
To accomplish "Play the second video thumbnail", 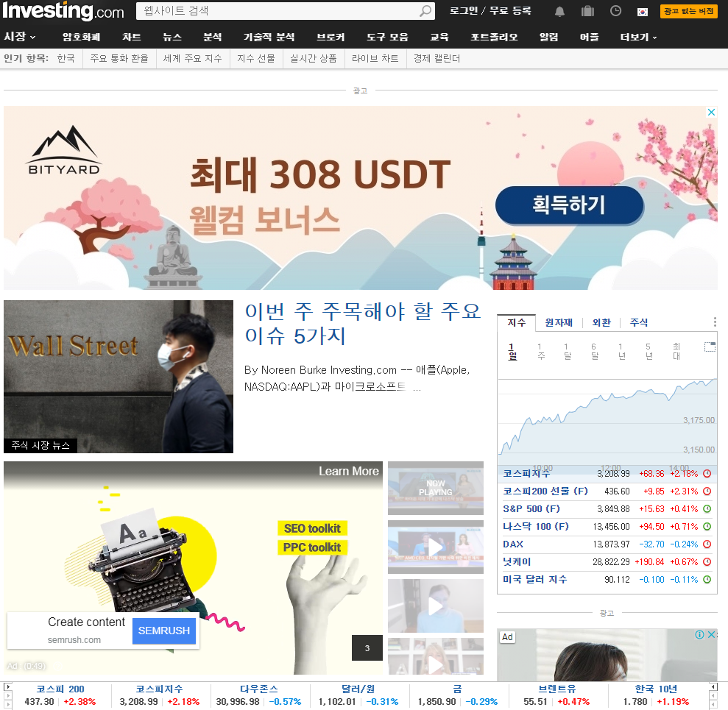I will point(436,547).
